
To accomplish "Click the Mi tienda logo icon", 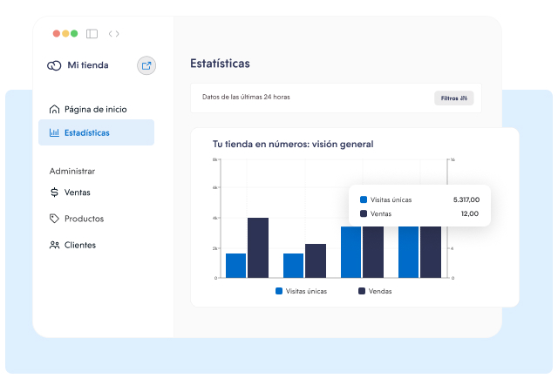I will pos(54,65).
